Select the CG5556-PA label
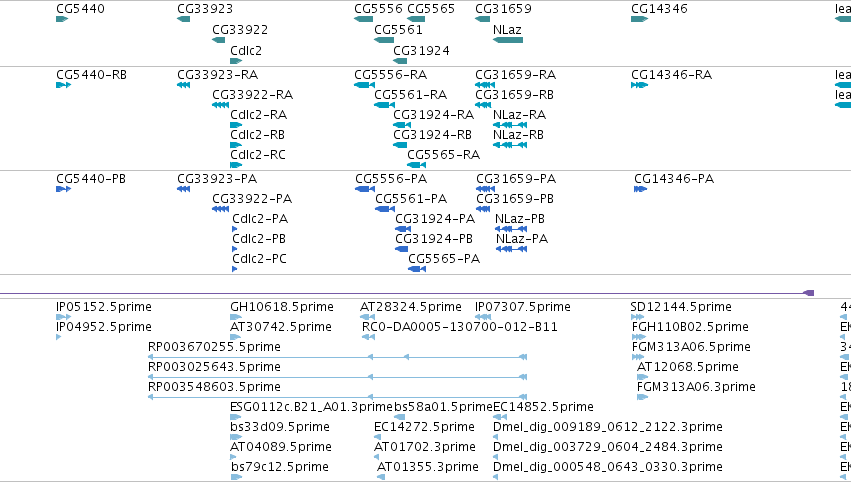This screenshot has height=482, width=851. pyautogui.click(x=391, y=179)
